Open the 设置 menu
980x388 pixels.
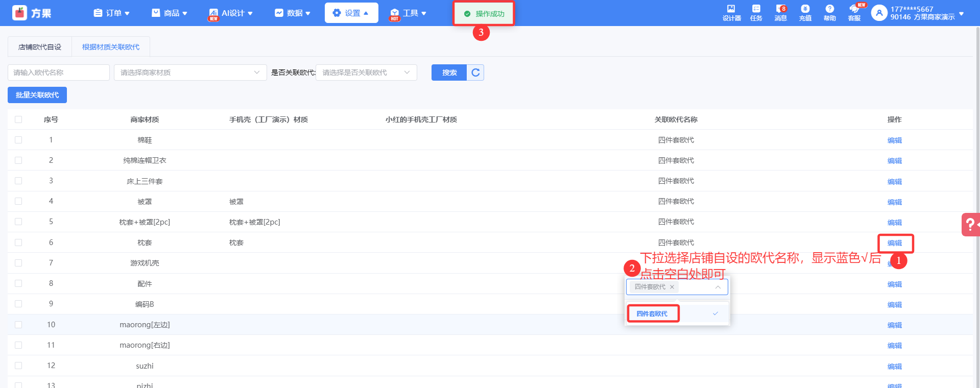(x=351, y=13)
